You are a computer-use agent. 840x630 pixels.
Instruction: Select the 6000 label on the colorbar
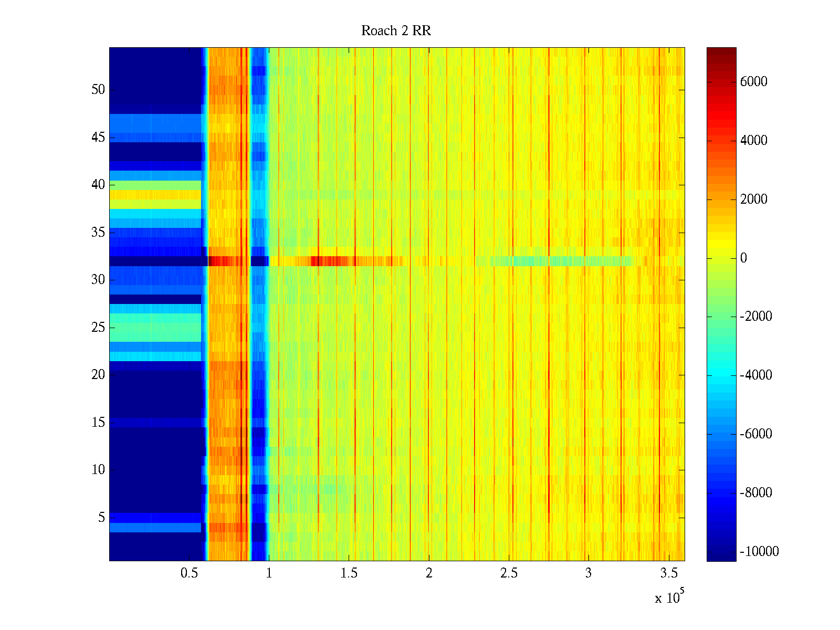tap(753, 81)
